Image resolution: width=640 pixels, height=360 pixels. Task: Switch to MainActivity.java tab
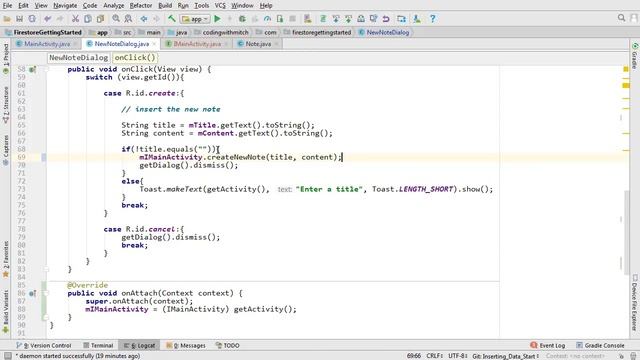47,44
